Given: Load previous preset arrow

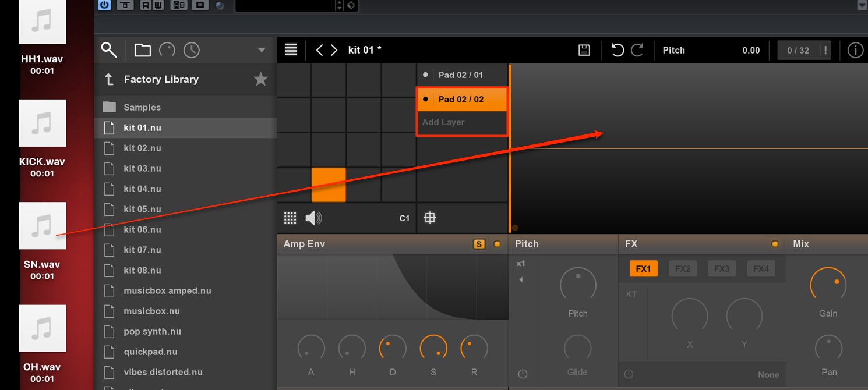Looking at the screenshot, I should coord(319,50).
